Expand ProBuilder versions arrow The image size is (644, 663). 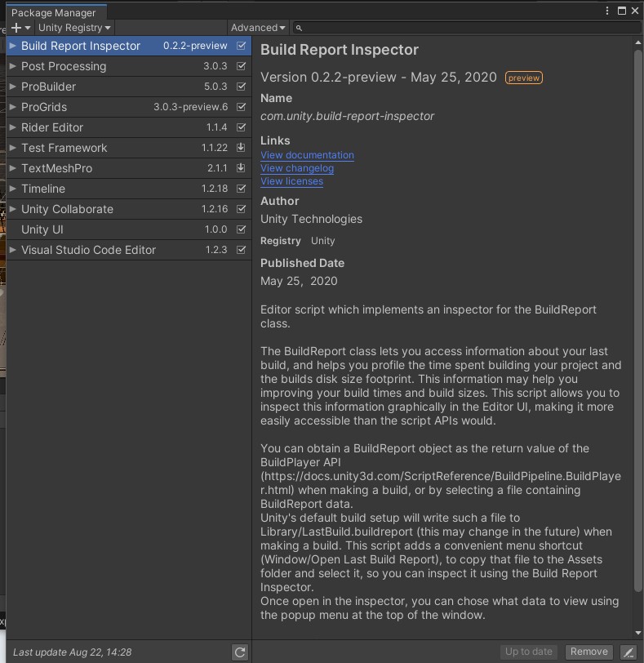point(13,87)
